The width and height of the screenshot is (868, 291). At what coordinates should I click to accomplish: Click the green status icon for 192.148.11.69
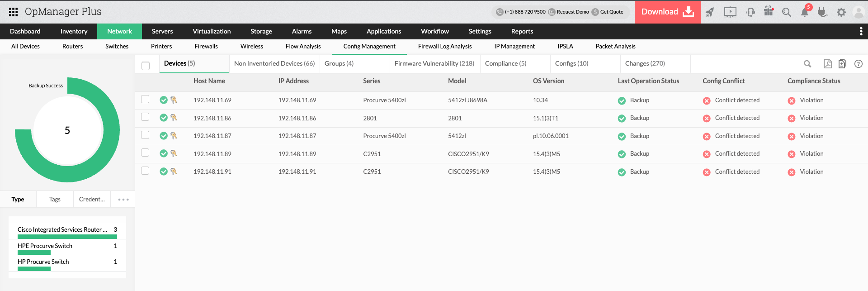164,100
